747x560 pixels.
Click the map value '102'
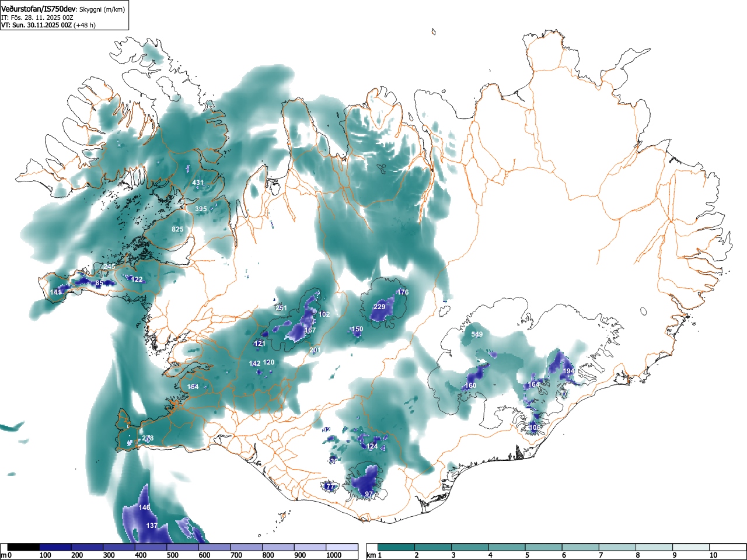(x=324, y=314)
